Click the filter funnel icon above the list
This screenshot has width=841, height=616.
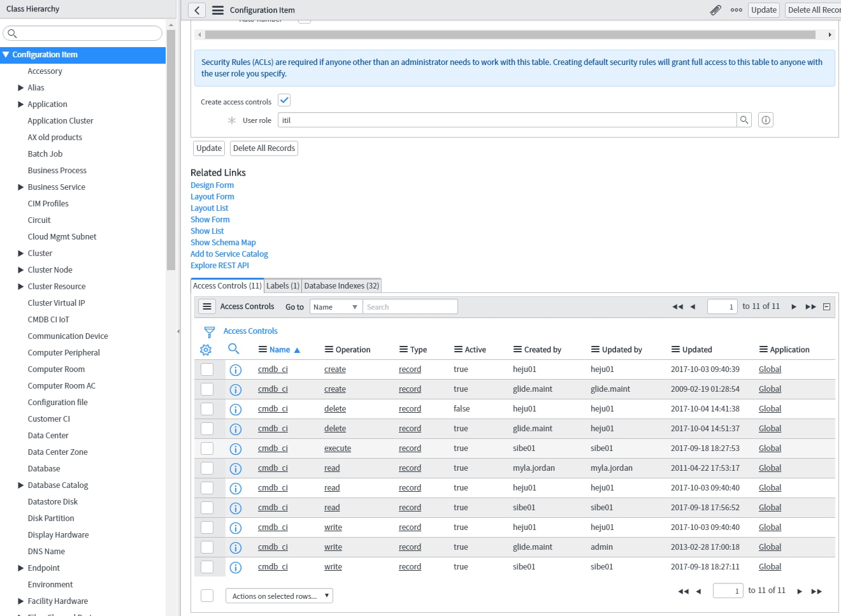pos(210,332)
